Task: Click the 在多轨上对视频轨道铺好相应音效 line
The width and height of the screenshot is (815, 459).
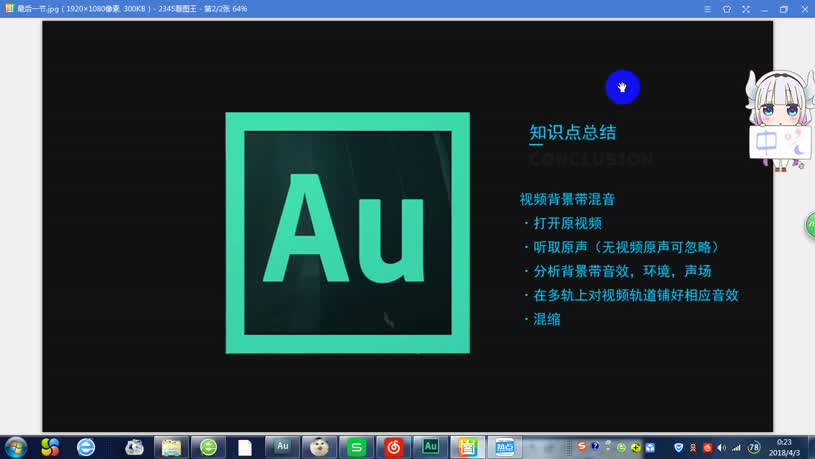Action: click(x=632, y=295)
